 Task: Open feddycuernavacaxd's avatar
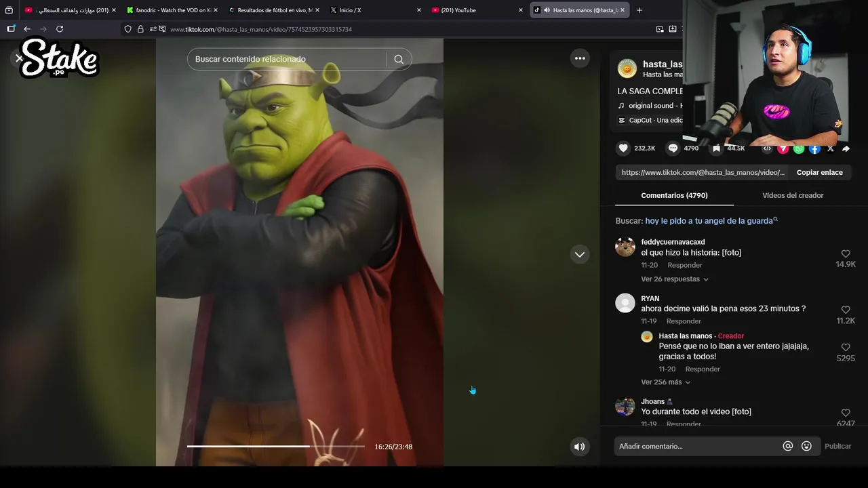click(x=625, y=247)
